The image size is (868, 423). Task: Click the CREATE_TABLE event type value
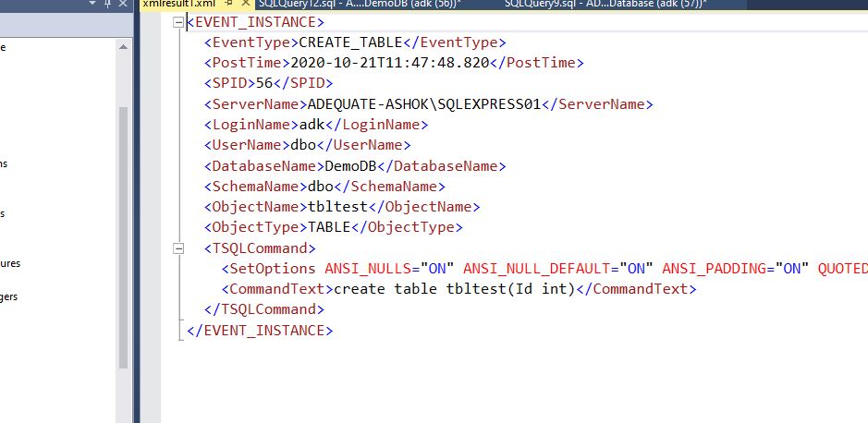(x=350, y=42)
